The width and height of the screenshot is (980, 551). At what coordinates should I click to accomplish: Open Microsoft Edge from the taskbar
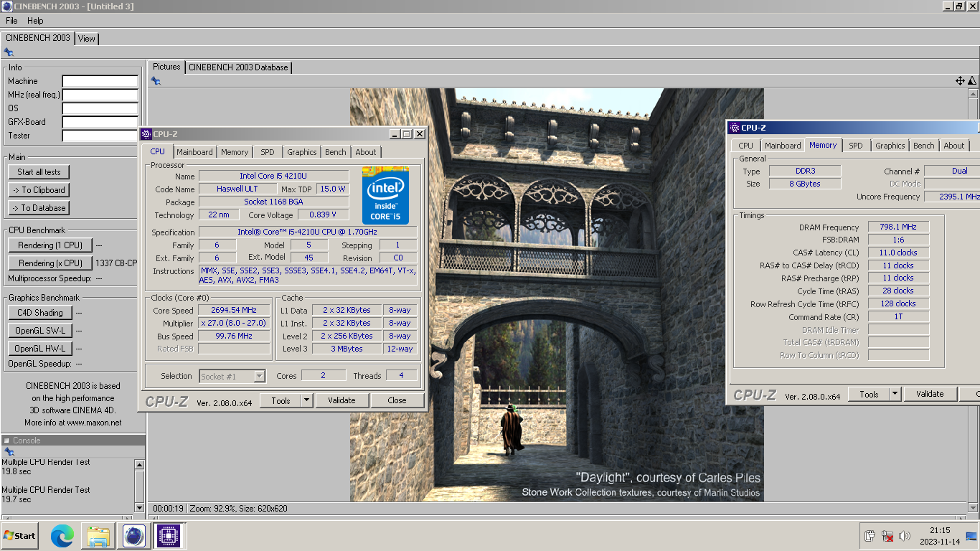[62, 535]
